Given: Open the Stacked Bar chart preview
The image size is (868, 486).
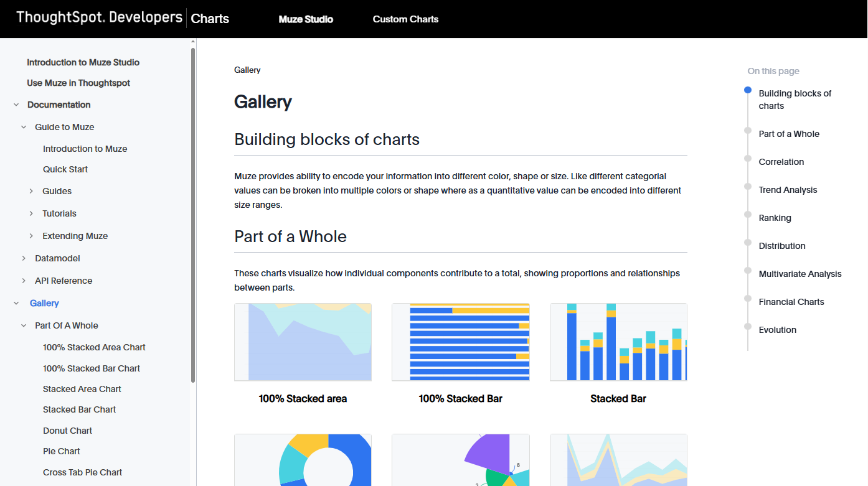Looking at the screenshot, I should point(618,342).
